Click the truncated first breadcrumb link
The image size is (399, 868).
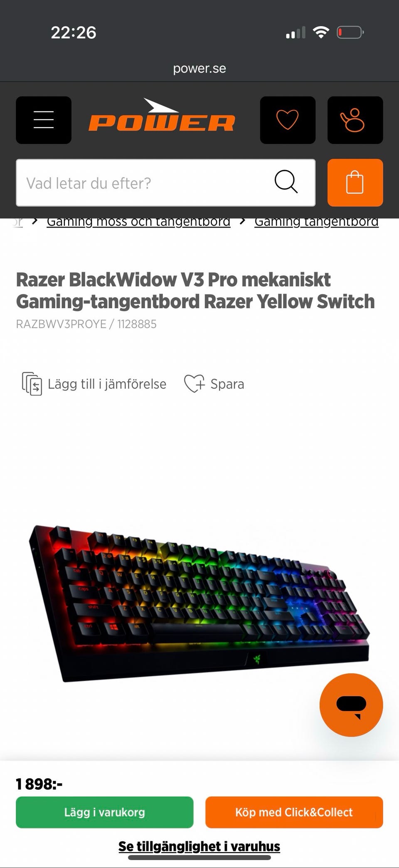click(18, 221)
